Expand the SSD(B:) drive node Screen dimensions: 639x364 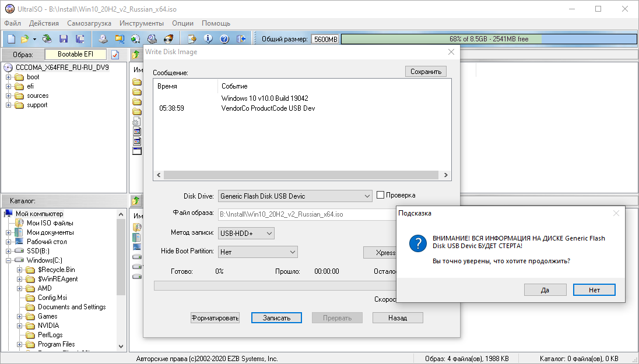pyautogui.click(x=8, y=251)
